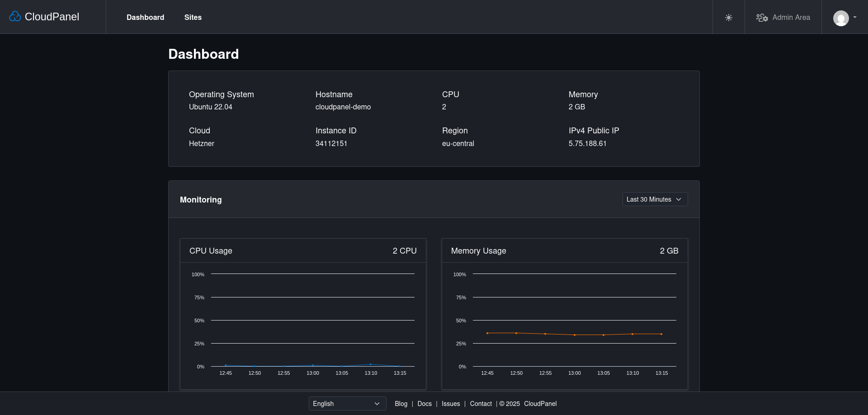Viewport: 868px width, 415px height.
Task: Click the 13:00 data point on Memory chart
Action: point(575,335)
